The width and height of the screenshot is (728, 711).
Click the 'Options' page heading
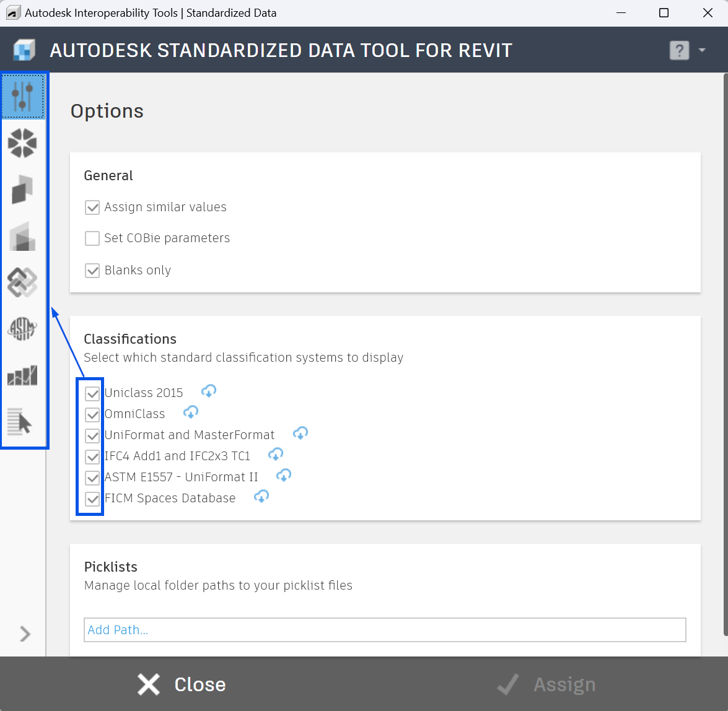click(x=107, y=111)
